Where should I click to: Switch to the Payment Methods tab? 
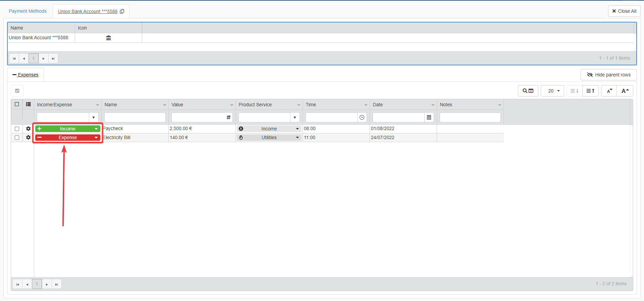pyautogui.click(x=28, y=11)
